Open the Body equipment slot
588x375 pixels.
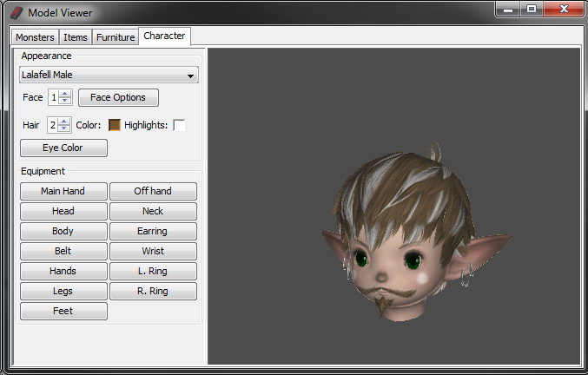(x=63, y=231)
